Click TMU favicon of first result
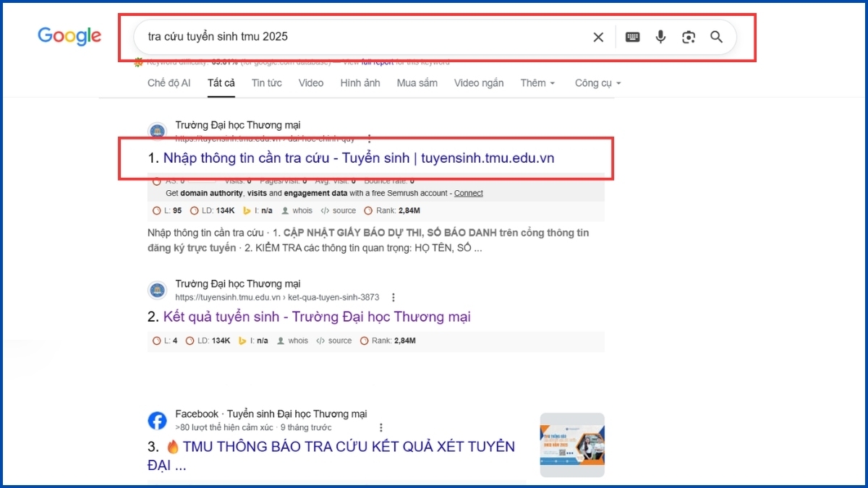 [x=157, y=132]
